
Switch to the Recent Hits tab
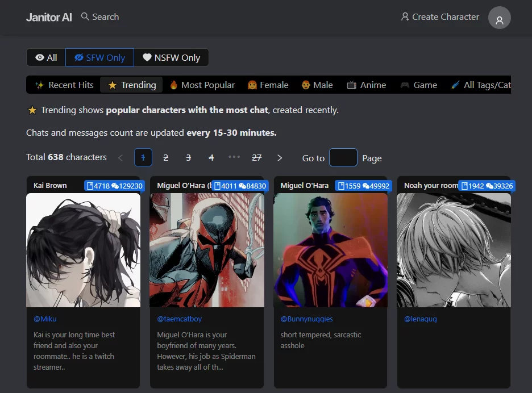click(64, 85)
